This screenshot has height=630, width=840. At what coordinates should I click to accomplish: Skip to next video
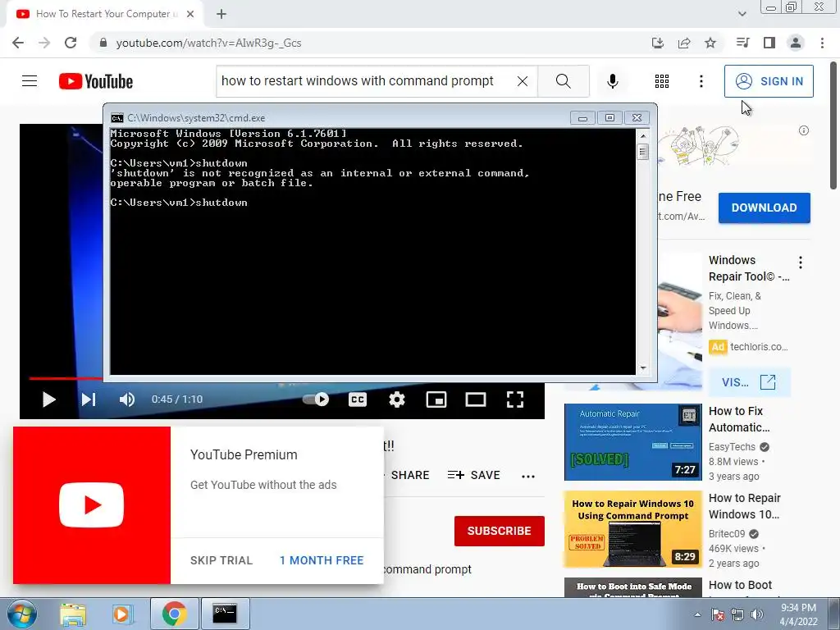coord(89,399)
